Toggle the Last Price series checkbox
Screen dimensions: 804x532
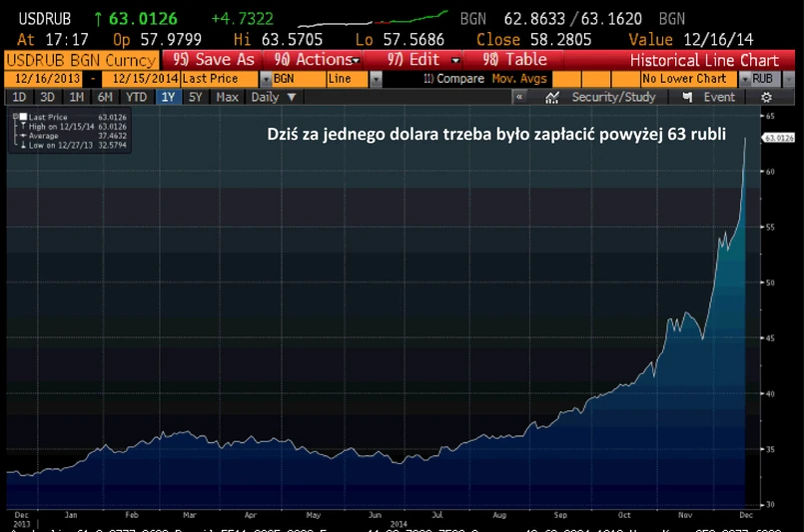(x=22, y=117)
